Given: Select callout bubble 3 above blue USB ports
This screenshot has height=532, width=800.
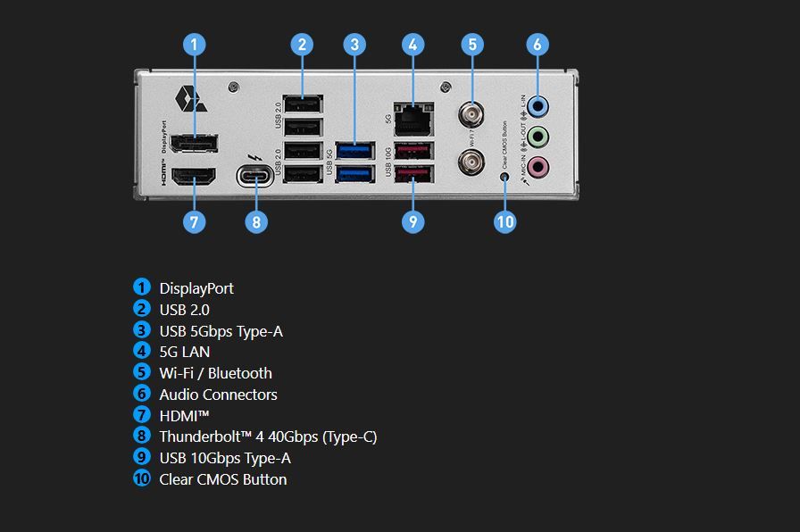Looking at the screenshot, I should tap(354, 45).
